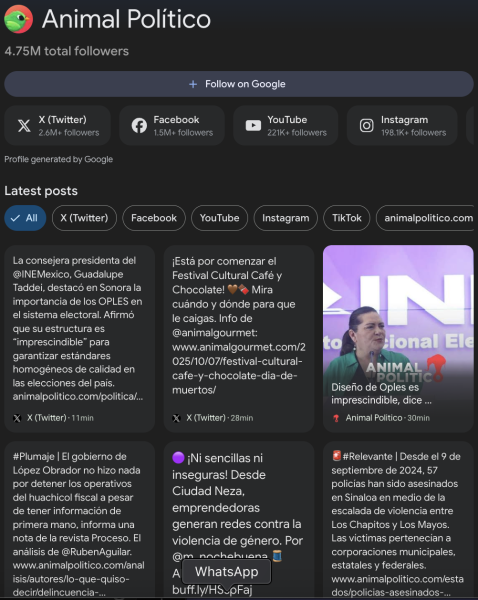Filter posts by animalpolitico.com chip
The width and height of the screenshot is (478, 600).
pyautogui.click(x=425, y=218)
